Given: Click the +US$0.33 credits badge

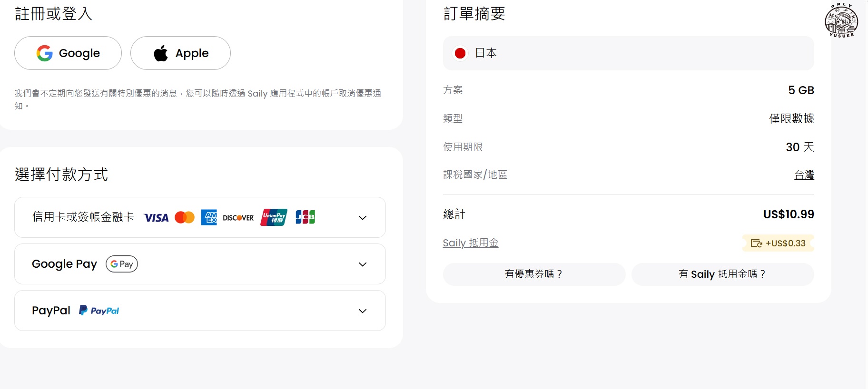Looking at the screenshot, I should click(779, 243).
